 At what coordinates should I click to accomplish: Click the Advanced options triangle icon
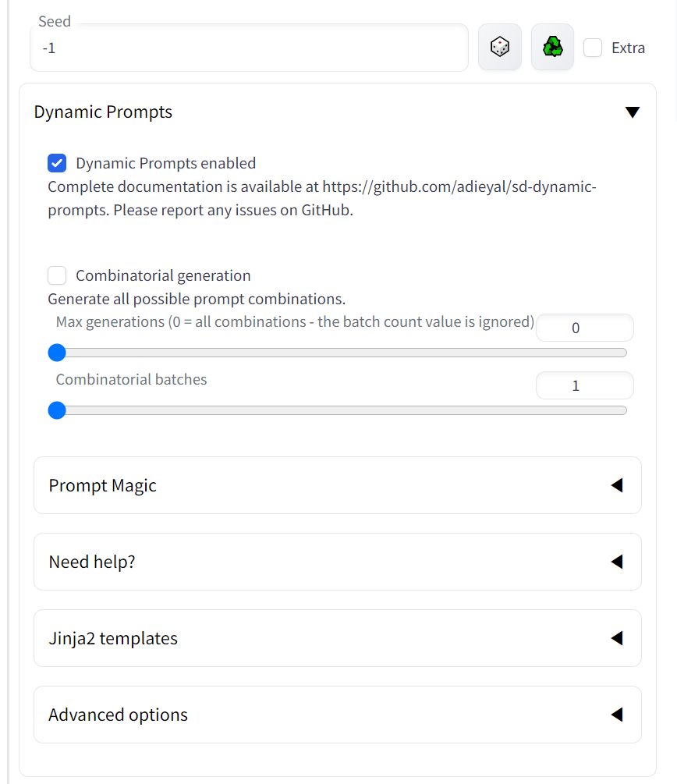(617, 715)
